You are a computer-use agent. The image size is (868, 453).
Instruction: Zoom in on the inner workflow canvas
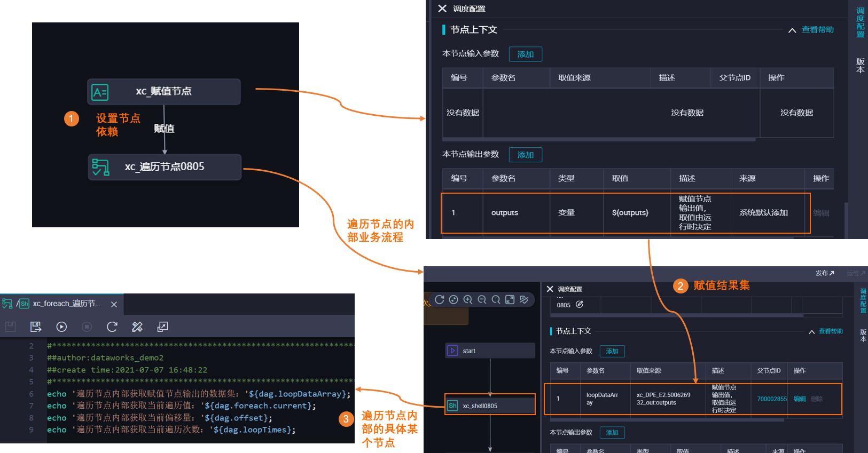[x=468, y=300]
